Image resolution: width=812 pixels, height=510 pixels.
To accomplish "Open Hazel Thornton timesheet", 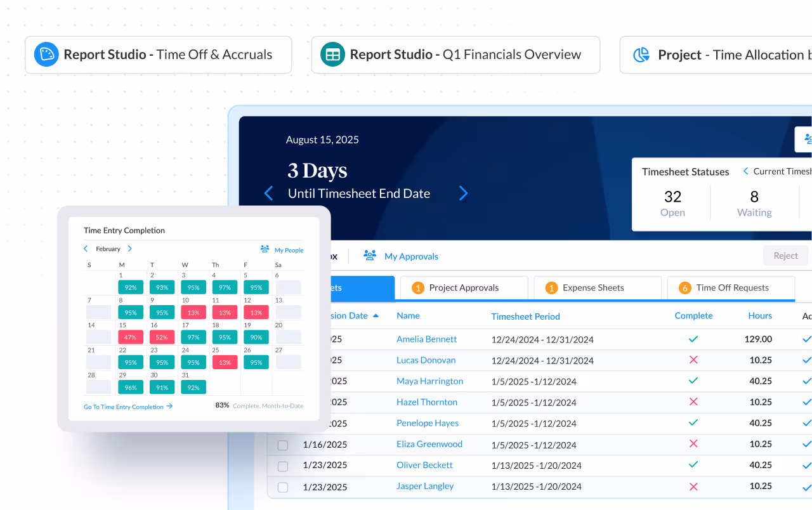I will point(427,402).
